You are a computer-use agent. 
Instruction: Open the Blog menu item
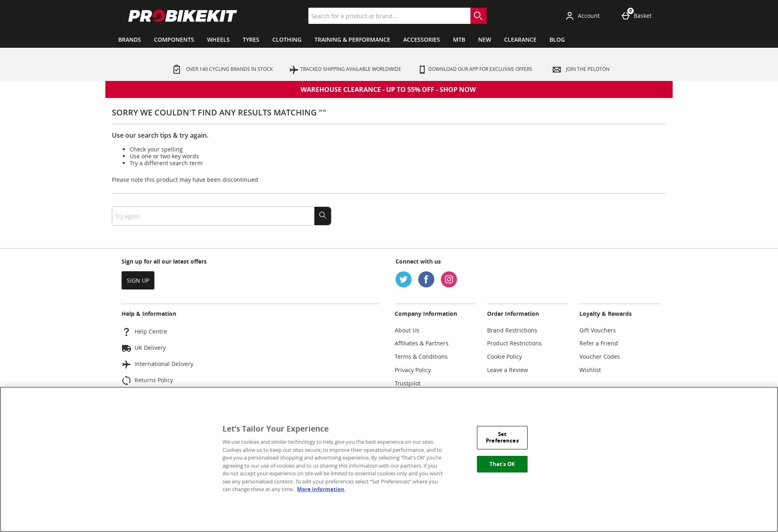point(557,40)
